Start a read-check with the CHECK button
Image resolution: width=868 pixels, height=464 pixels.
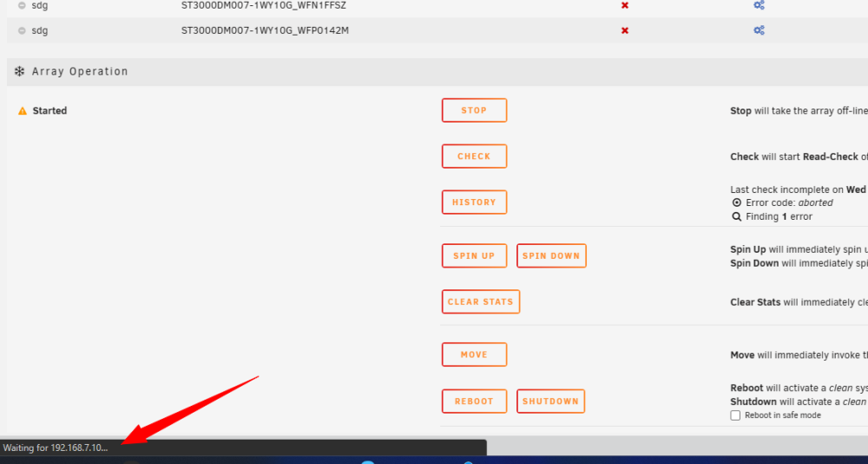[x=474, y=156]
